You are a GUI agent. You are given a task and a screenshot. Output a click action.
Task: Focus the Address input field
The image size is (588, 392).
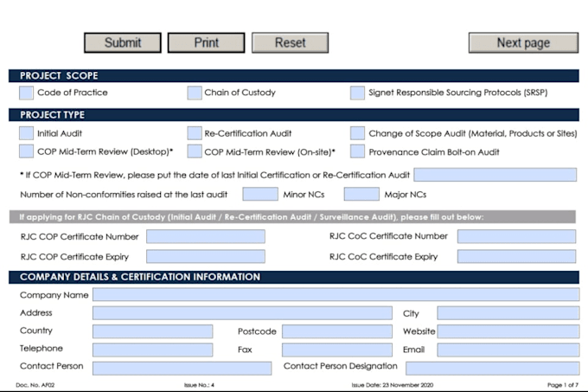click(x=242, y=313)
